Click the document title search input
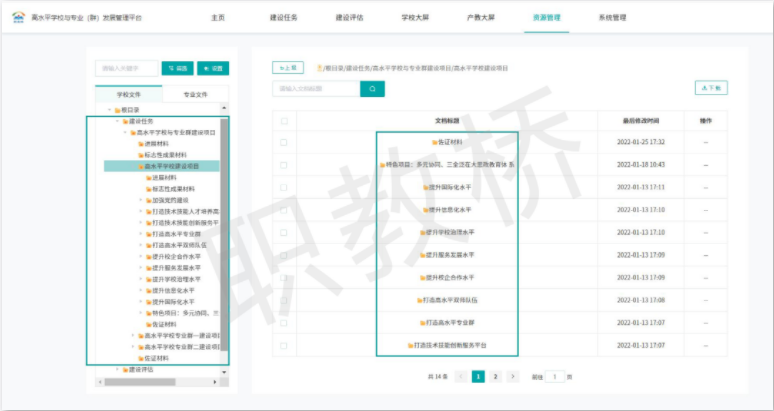The width and height of the screenshot is (774, 411). (316, 89)
